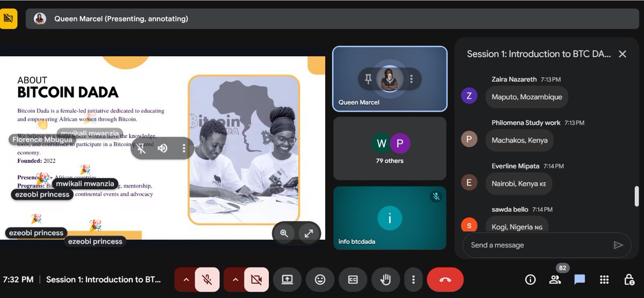Image resolution: width=644 pixels, height=298 pixels.
Task: Click the meeting name in the bottom bar
Action: tap(103, 279)
